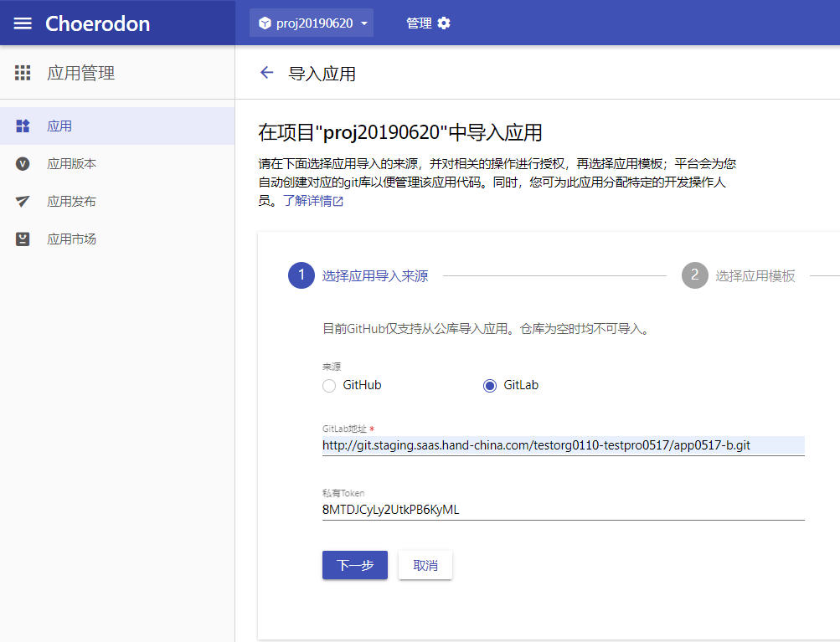Open the 了解详情 link

tap(313, 201)
